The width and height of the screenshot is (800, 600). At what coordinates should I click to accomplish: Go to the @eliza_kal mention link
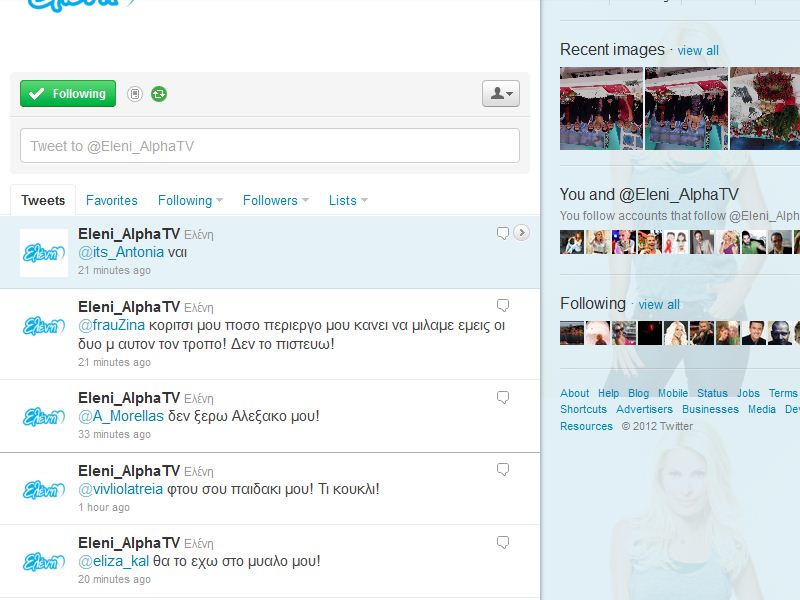coord(113,561)
